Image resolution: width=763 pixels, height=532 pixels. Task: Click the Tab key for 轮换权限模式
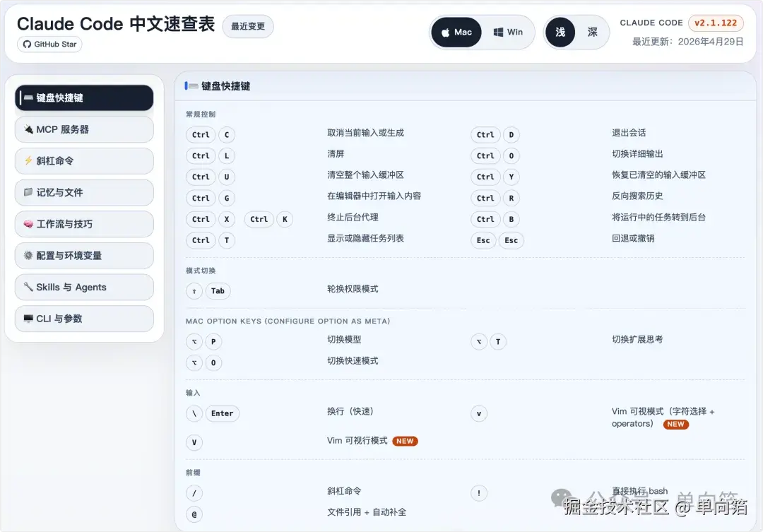click(218, 291)
